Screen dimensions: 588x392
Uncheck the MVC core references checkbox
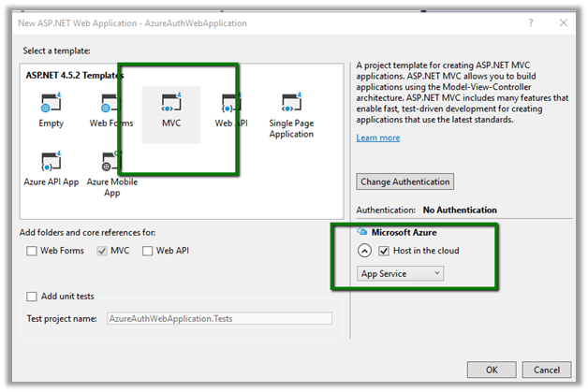click(104, 251)
